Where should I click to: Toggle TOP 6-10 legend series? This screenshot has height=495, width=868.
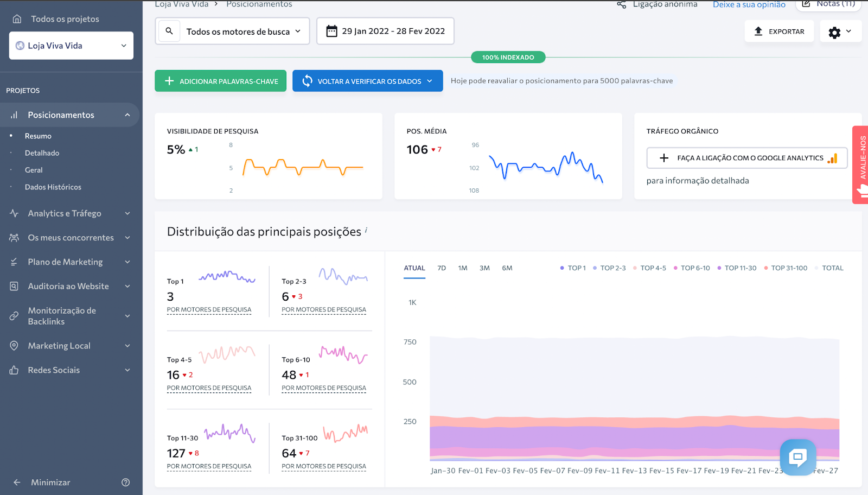[x=692, y=268]
